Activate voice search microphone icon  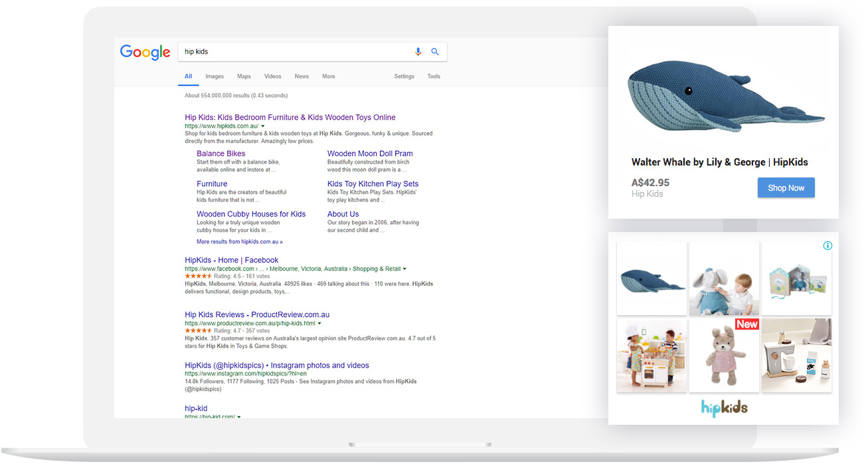418,52
